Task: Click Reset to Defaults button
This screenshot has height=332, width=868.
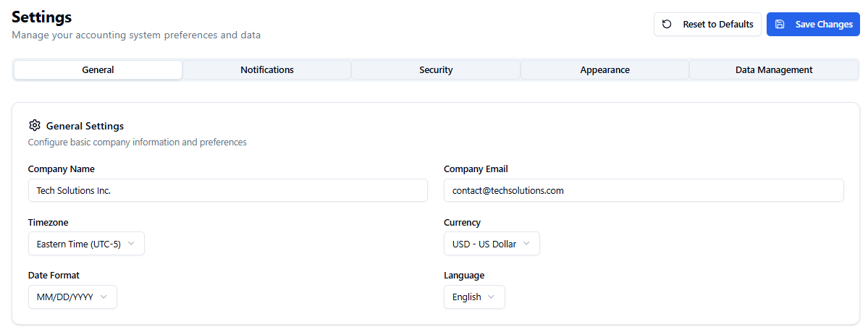Action: 707,24
